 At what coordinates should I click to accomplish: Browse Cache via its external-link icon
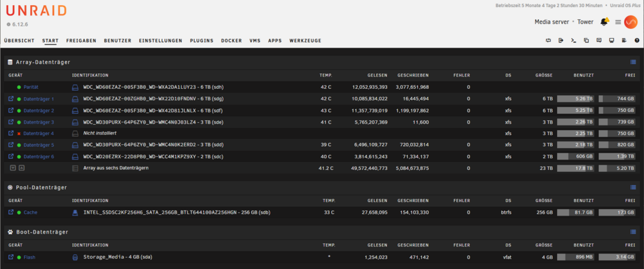coord(11,212)
